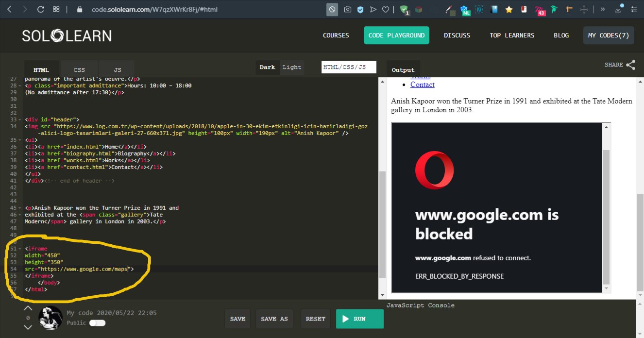The image size is (644, 338).
Task: Collapse the code fold at line 35
Action: 19,140
